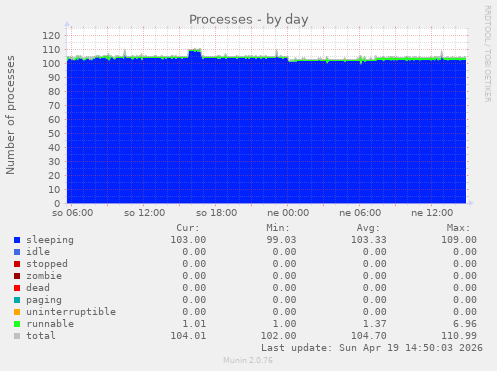The image size is (497, 371).
Task: Click the zombie legend color swatch
Action: [17, 276]
